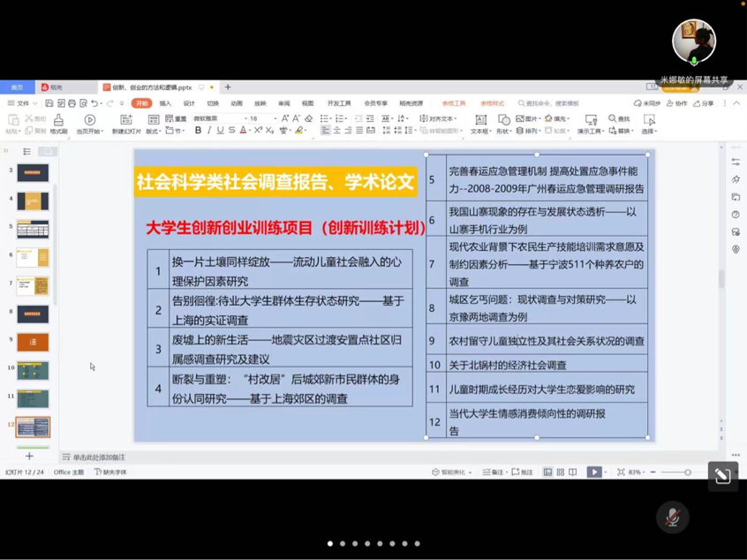Open slide sorter view in status bar
The height and width of the screenshot is (560, 747).
(x=560, y=473)
